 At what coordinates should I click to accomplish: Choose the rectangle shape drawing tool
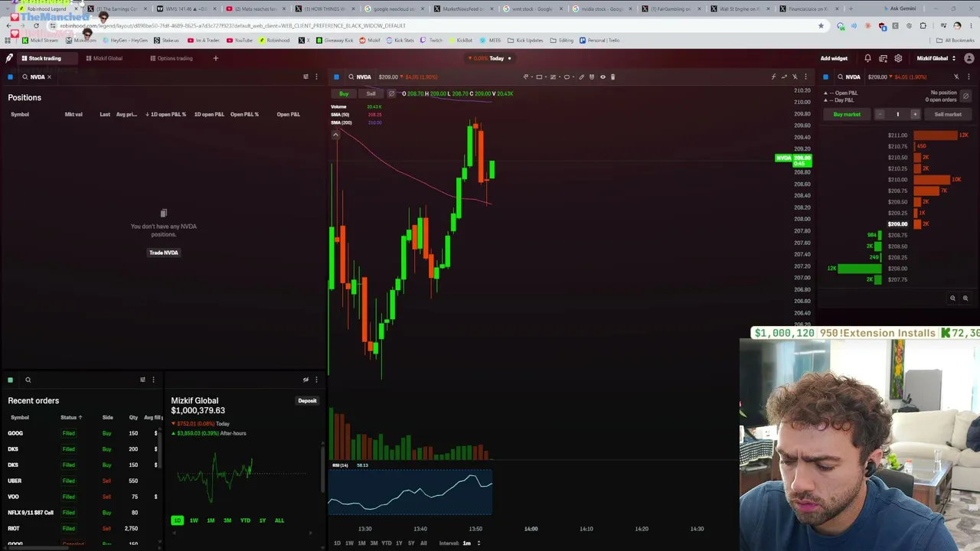click(x=539, y=77)
